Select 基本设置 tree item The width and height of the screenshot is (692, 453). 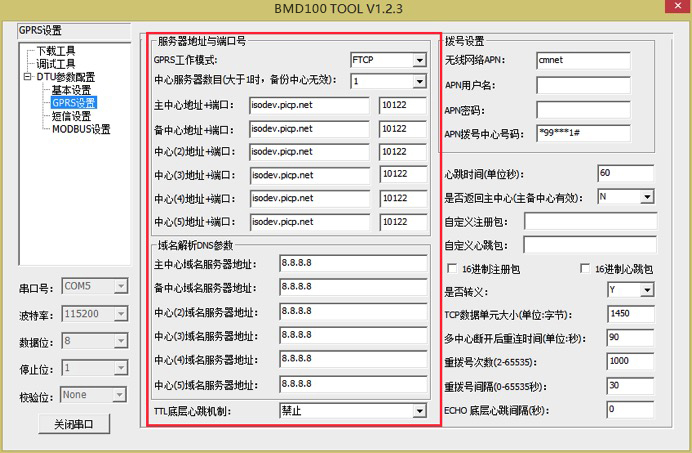[71, 90]
